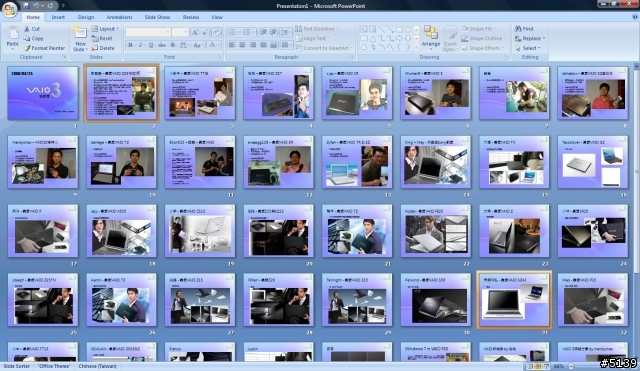This screenshot has width=640, height=371.
Task: Select the VAIO 3 title slide 1
Action: [42, 93]
